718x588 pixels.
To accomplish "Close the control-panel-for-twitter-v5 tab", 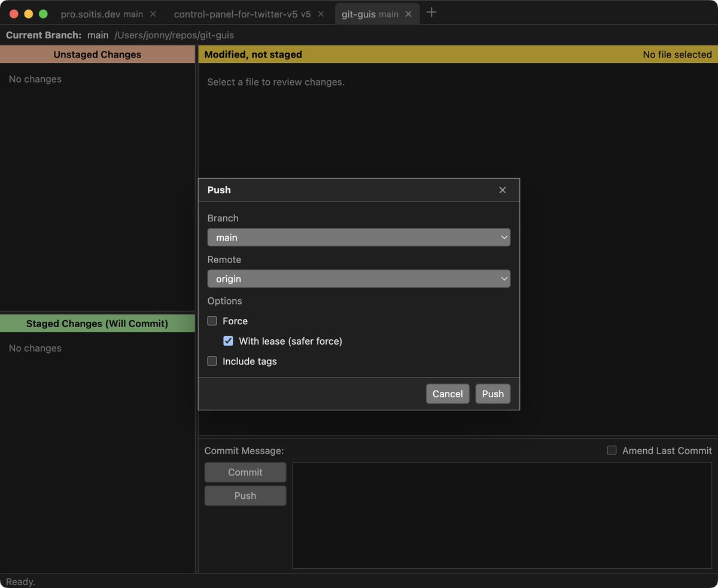I will 321,14.
